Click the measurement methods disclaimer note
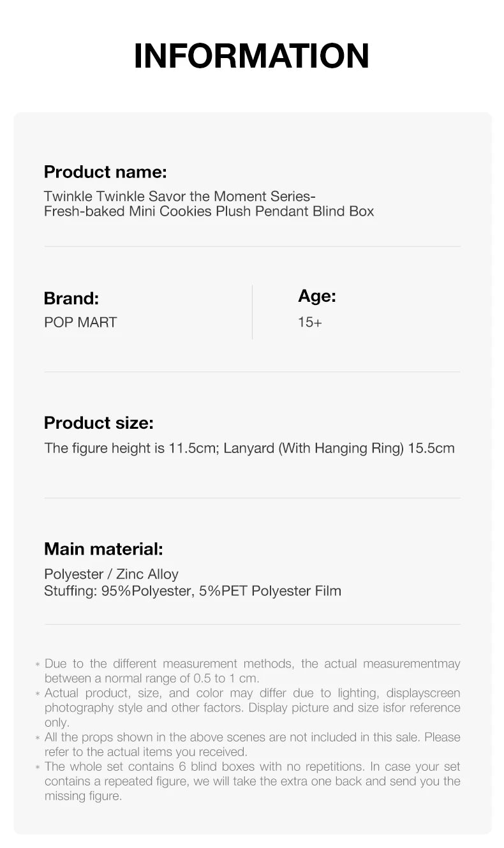 point(252,671)
